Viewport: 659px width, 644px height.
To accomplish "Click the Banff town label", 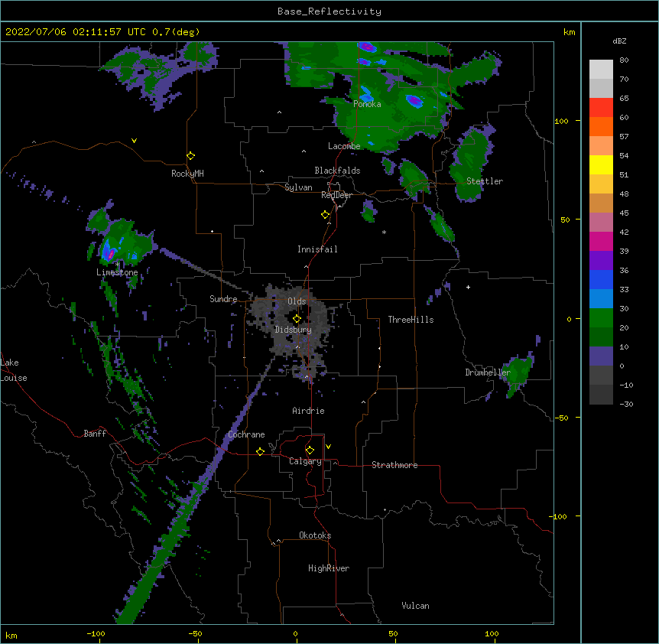I will (x=95, y=434).
